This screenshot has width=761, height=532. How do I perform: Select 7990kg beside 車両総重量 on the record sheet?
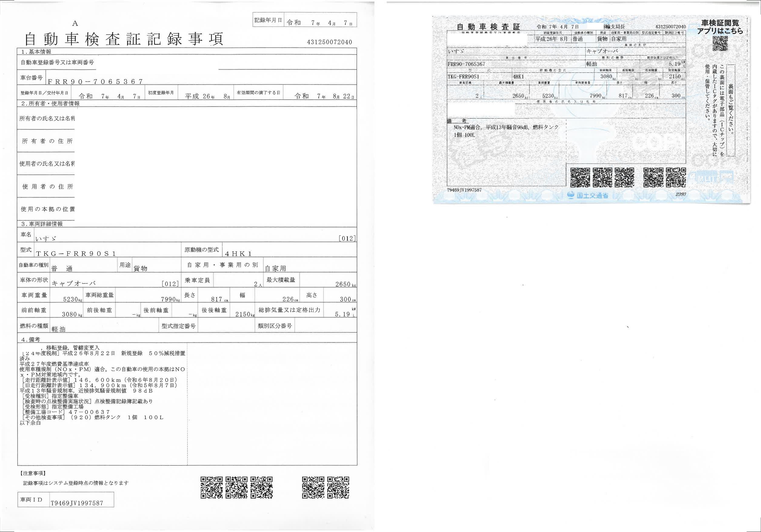[170, 299]
